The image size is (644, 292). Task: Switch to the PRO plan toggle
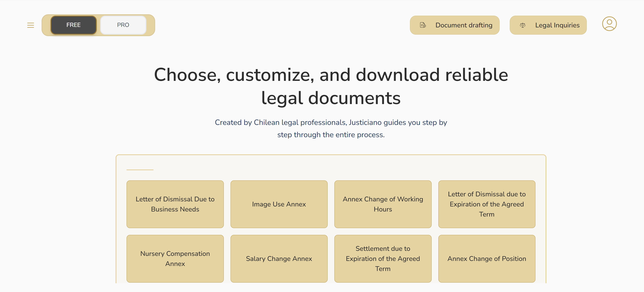point(123,25)
